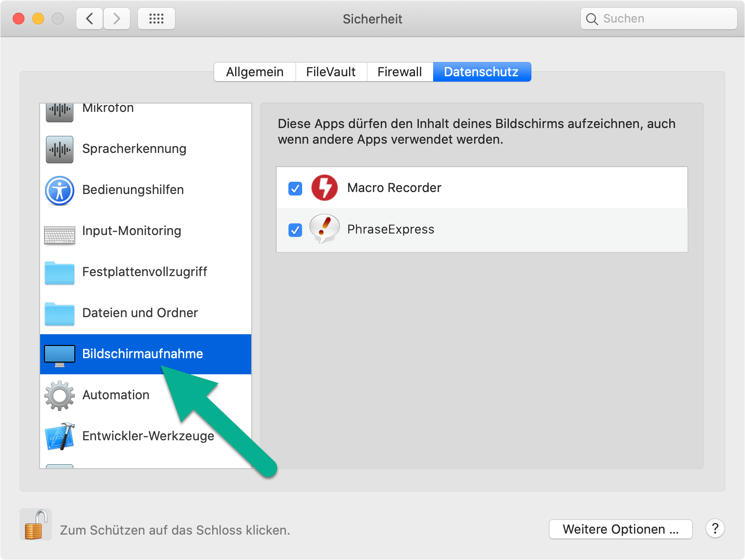Show all preferences with the grid button

156,19
